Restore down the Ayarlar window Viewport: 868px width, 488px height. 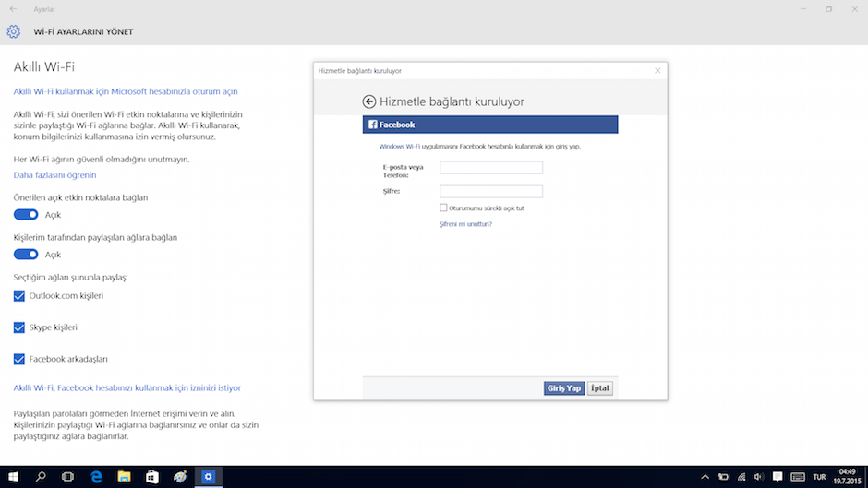[828, 9]
